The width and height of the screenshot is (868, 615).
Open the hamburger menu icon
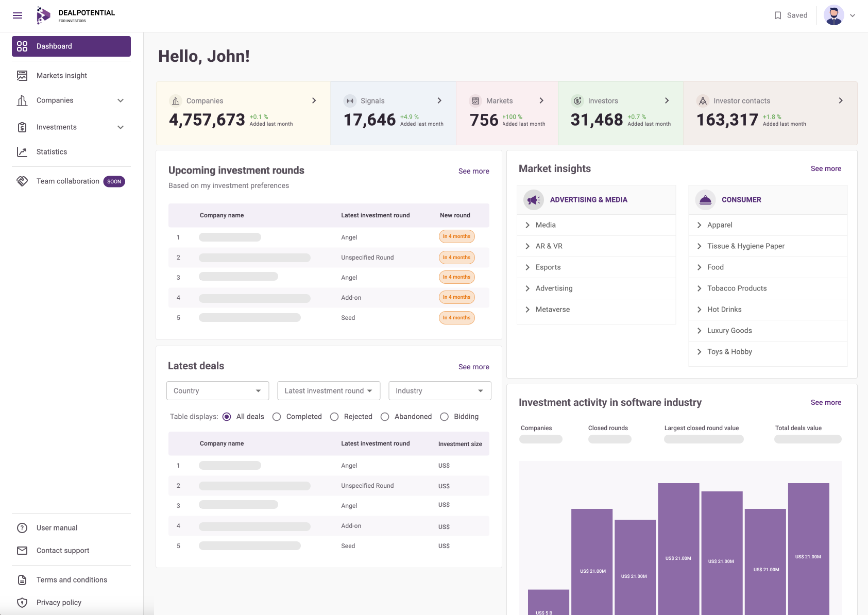tap(18, 15)
